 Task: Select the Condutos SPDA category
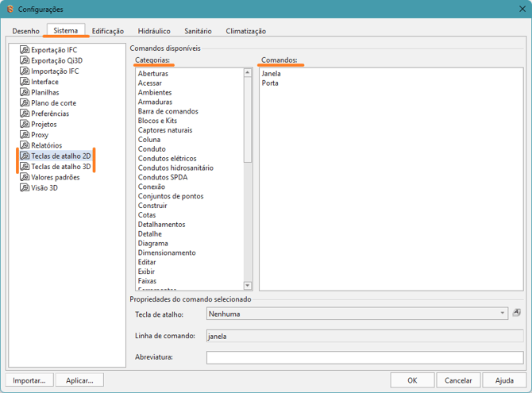[163, 177]
